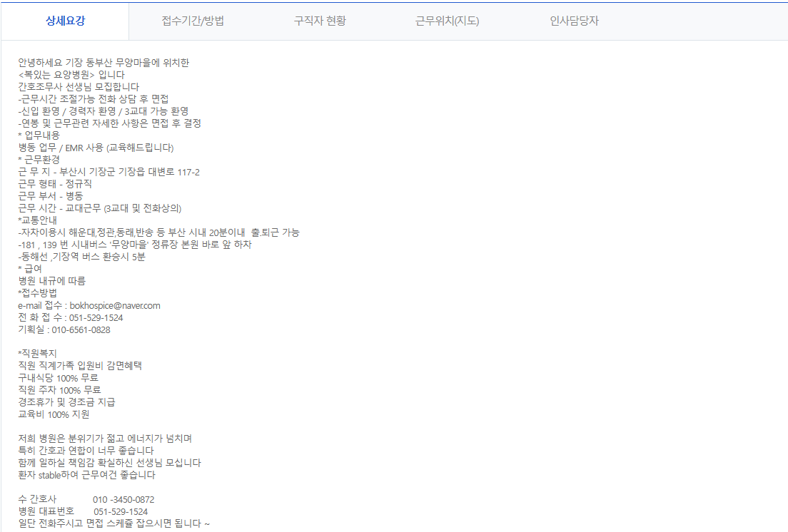This screenshot has width=788, height=532.
Task: Click the <복있는 요양병원> hospital name
Action: (x=56, y=75)
